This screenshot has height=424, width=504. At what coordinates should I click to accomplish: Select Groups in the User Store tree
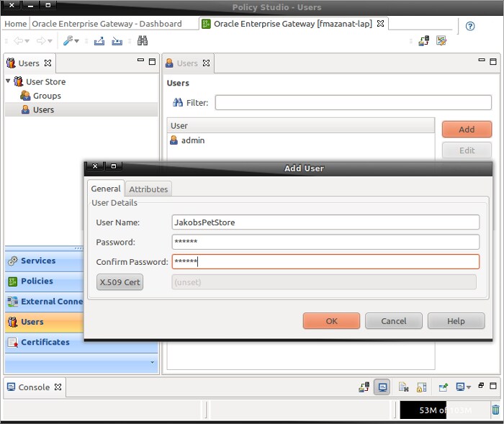click(47, 96)
